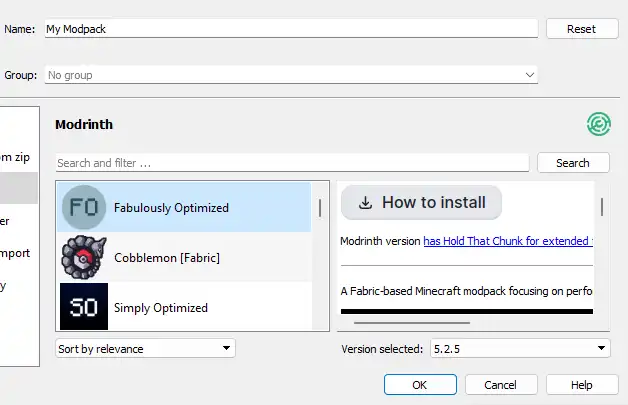Click the Cancel button

point(500,385)
